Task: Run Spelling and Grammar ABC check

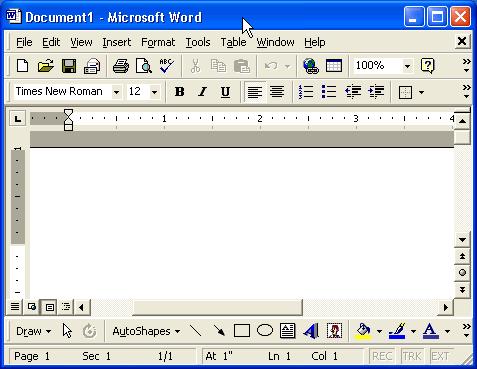Action: tap(166, 66)
